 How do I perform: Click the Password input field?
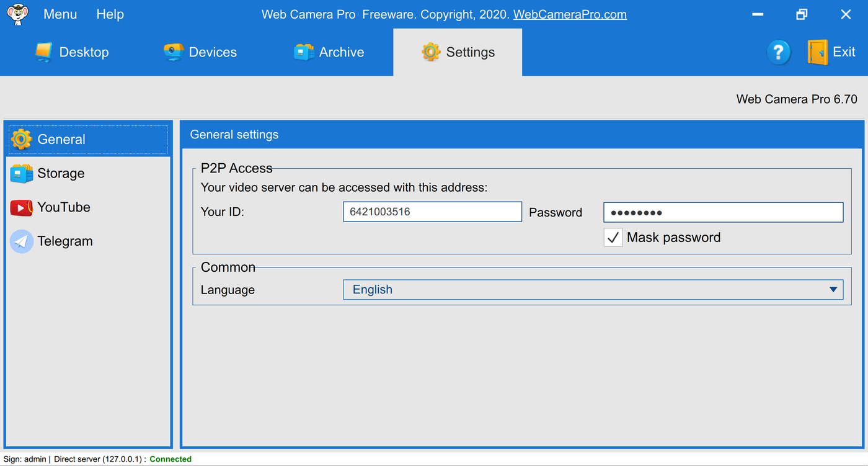coord(723,212)
